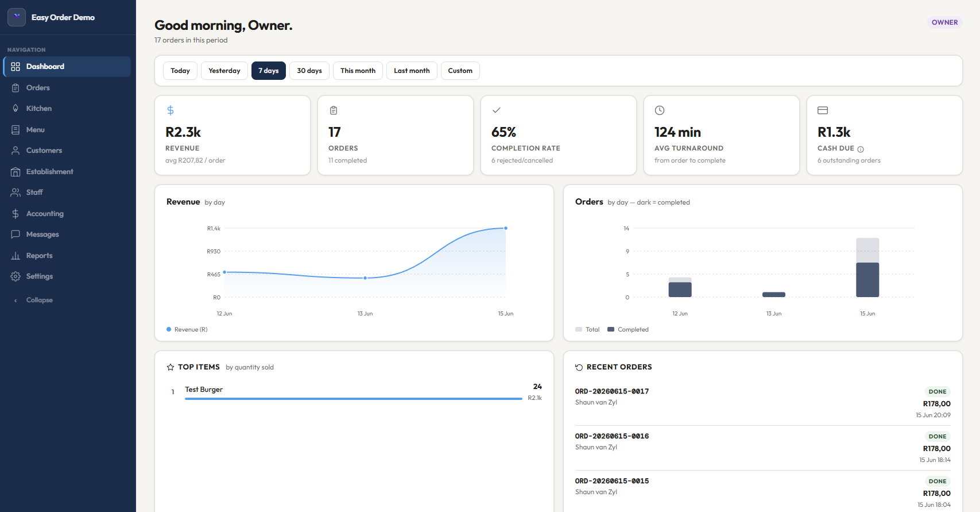The width and height of the screenshot is (980, 512).
Task: Click the 12 Jun orders bar
Action: (x=680, y=287)
